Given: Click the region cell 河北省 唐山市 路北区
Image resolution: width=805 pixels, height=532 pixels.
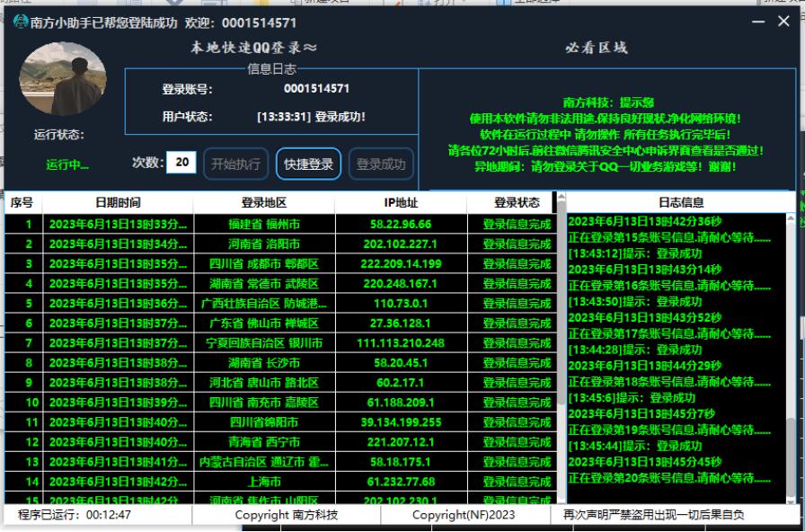Looking at the screenshot, I should [x=264, y=383].
